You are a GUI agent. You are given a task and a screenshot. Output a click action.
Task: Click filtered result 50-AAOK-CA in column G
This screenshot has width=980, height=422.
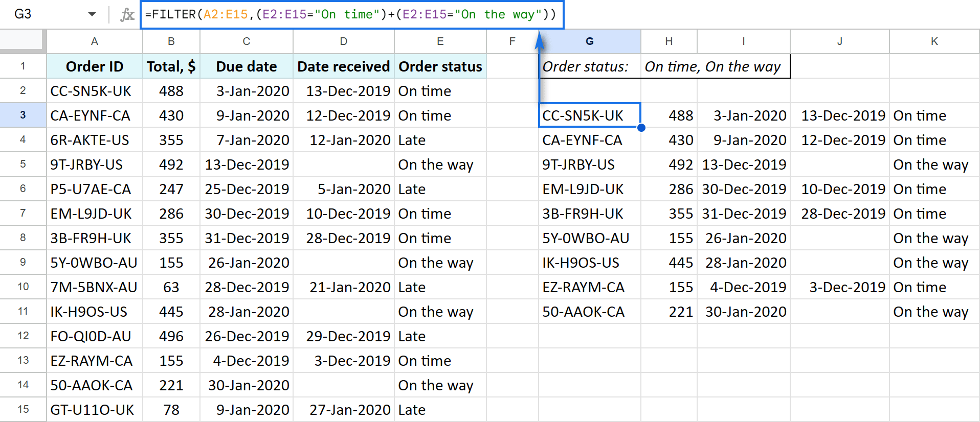589,312
